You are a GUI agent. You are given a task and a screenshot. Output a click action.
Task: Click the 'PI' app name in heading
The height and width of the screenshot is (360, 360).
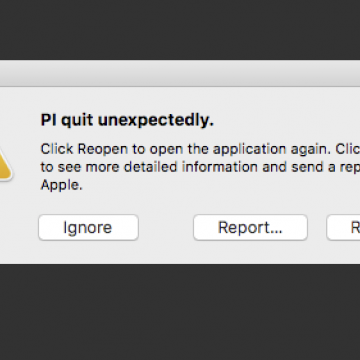click(49, 120)
